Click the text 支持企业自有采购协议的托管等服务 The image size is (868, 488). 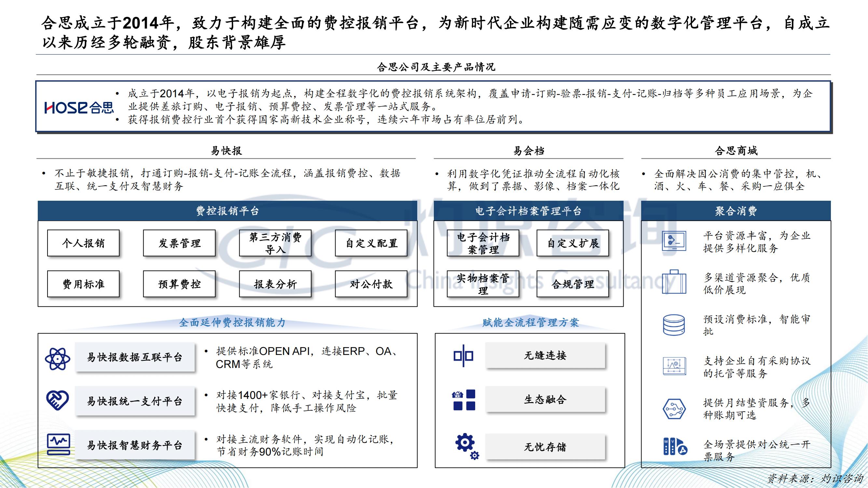pos(757,367)
